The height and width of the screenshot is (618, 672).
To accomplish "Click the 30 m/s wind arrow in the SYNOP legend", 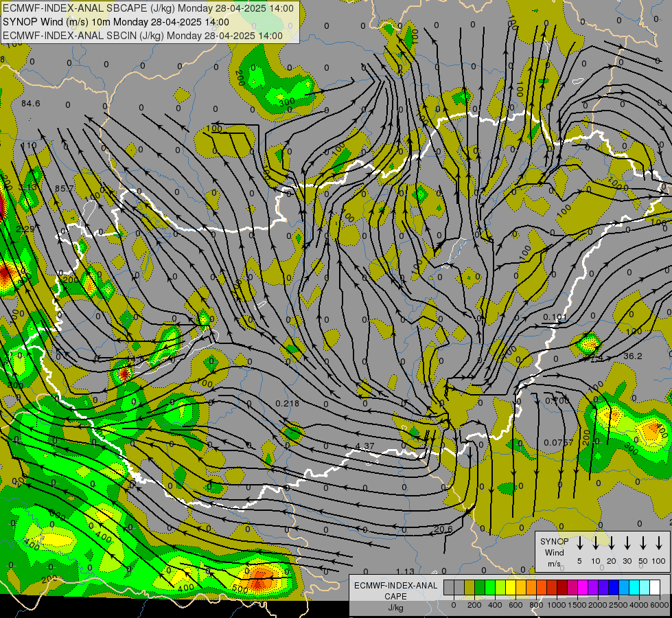I will coord(627,543).
